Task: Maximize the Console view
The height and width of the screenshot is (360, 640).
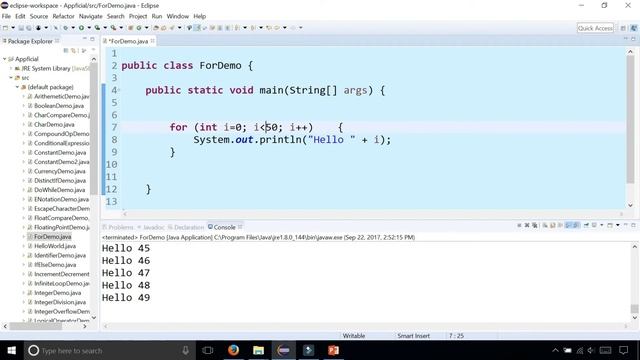Action: click(x=633, y=225)
